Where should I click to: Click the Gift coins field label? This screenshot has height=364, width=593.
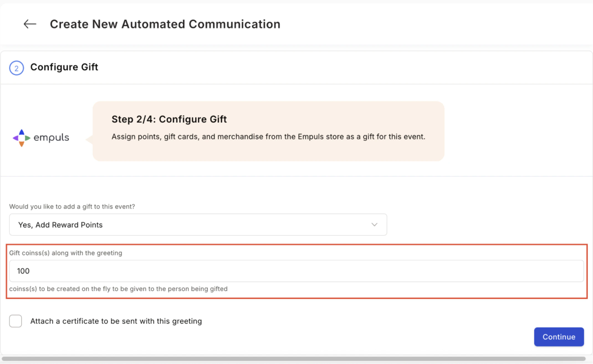pyautogui.click(x=66, y=253)
